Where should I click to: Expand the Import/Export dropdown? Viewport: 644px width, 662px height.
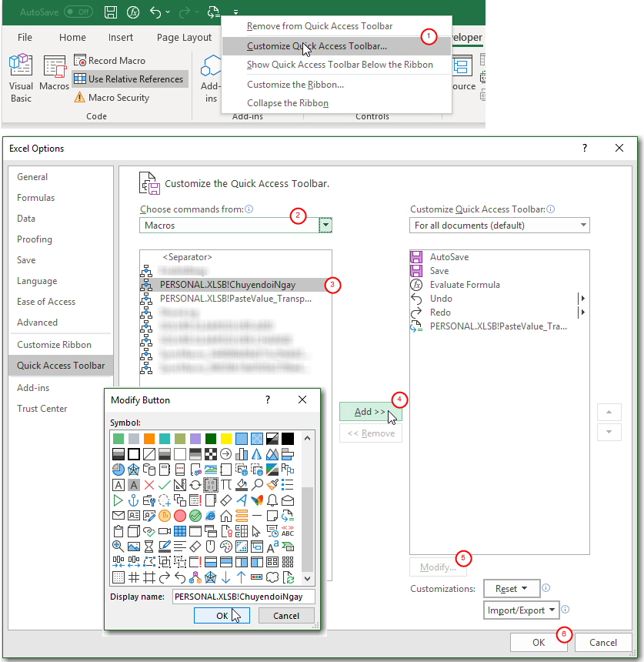click(521, 610)
